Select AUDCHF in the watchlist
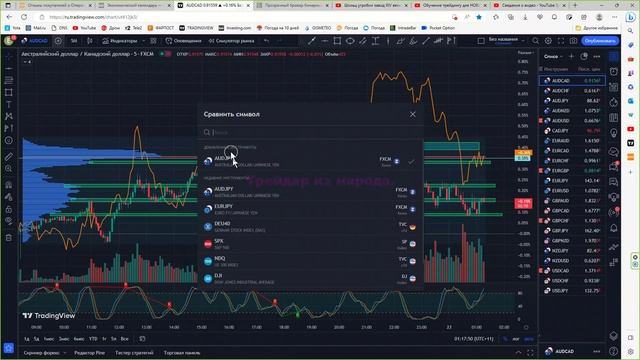Image resolution: width=640 pixels, height=360 pixels. [572, 91]
